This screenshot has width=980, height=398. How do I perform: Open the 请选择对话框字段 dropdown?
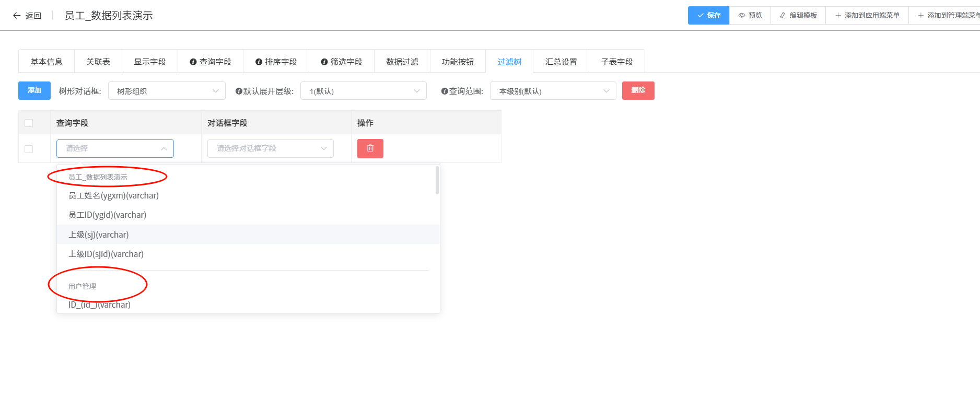click(271, 148)
